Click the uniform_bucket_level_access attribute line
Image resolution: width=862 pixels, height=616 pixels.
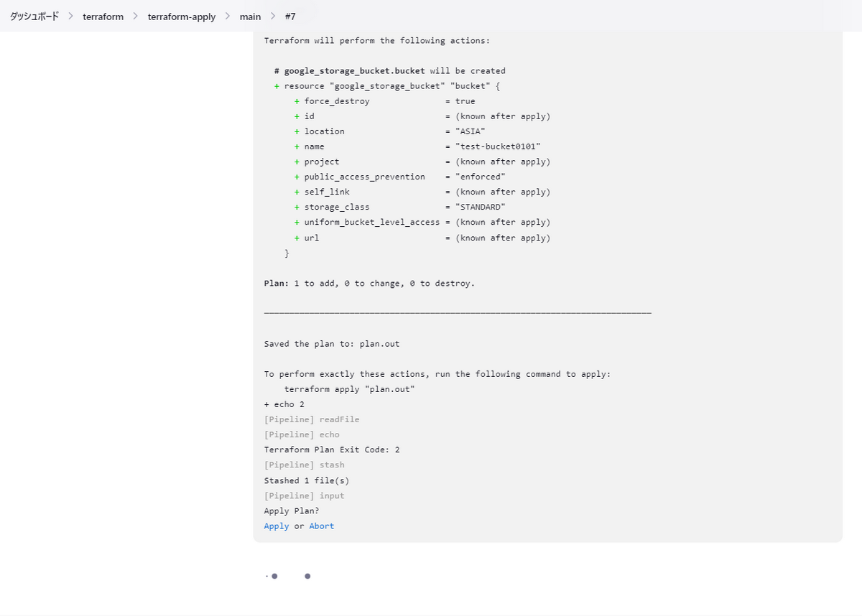(422, 223)
